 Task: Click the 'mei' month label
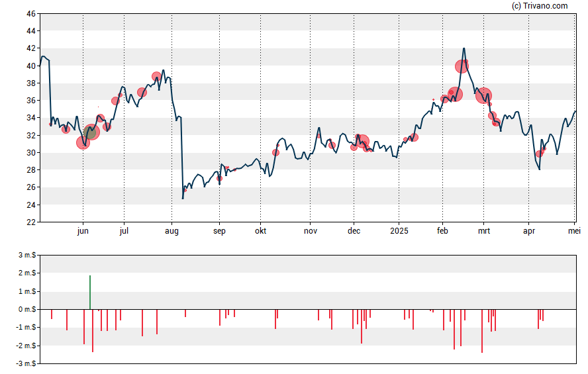point(574,231)
